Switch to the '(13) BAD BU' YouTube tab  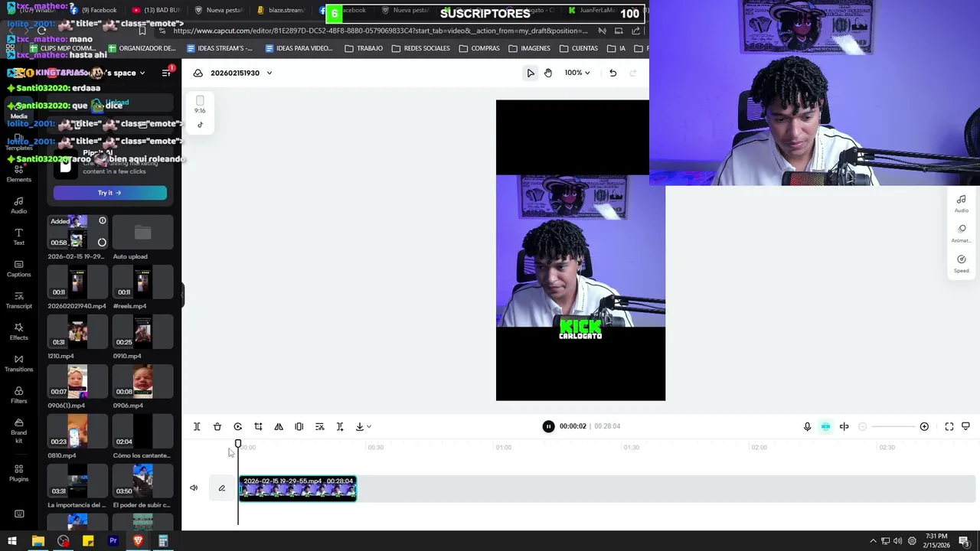pyautogui.click(x=155, y=10)
